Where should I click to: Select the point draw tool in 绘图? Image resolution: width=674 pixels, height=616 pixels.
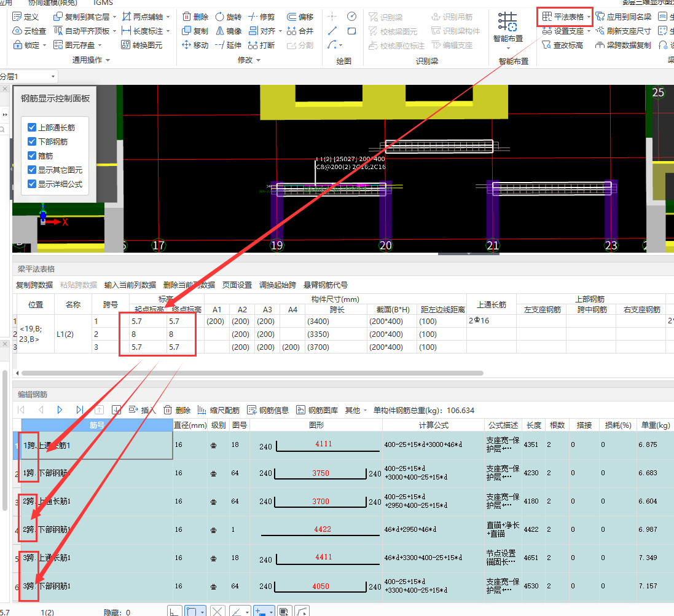[332, 17]
